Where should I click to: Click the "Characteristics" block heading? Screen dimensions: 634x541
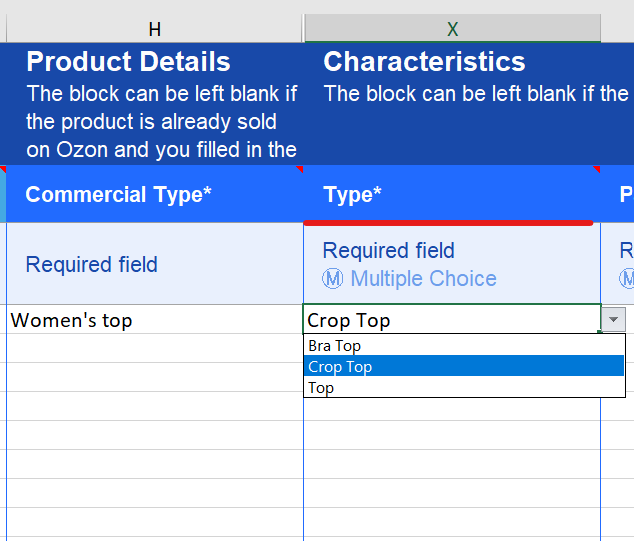coord(424,62)
